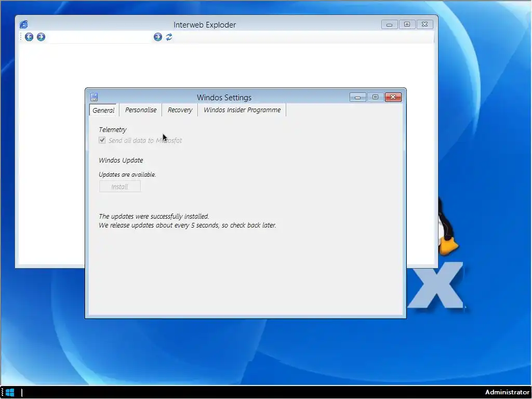Maximize the Windos Settings window
Viewport: 532px width, 399px height.
375,97
